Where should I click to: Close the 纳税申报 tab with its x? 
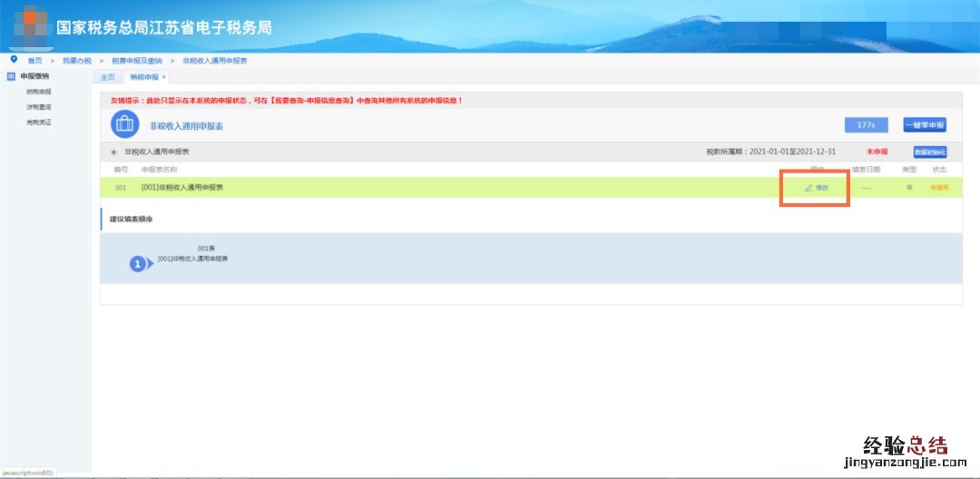[x=163, y=77]
